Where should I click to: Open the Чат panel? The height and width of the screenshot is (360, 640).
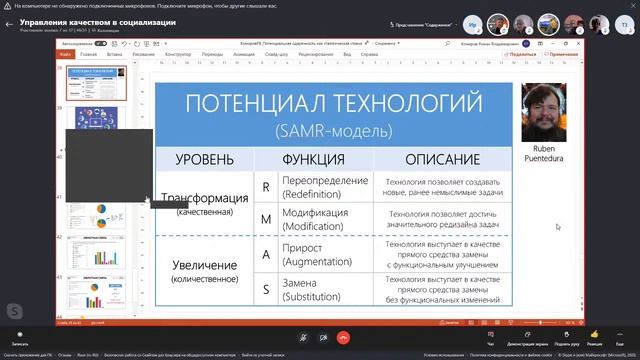click(x=491, y=338)
